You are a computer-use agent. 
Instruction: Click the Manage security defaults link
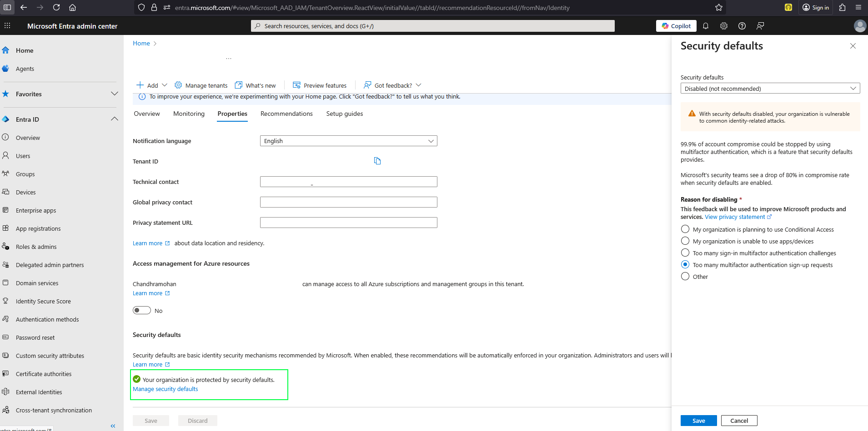pos(166,389)
